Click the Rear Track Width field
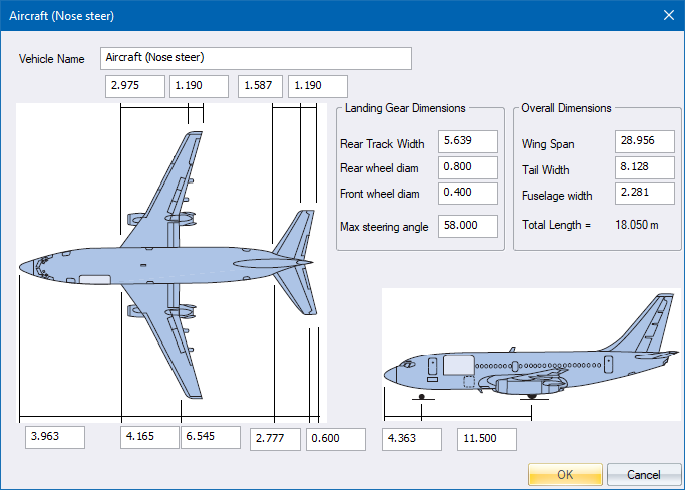 [x=467, y=142]
